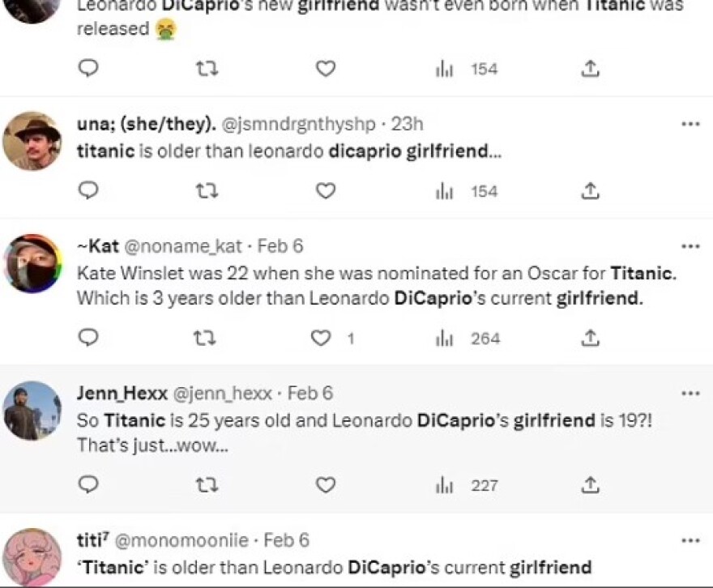Open @jsmndrgnthyshp profile handle
713x588 pixels.
(298, 125)
